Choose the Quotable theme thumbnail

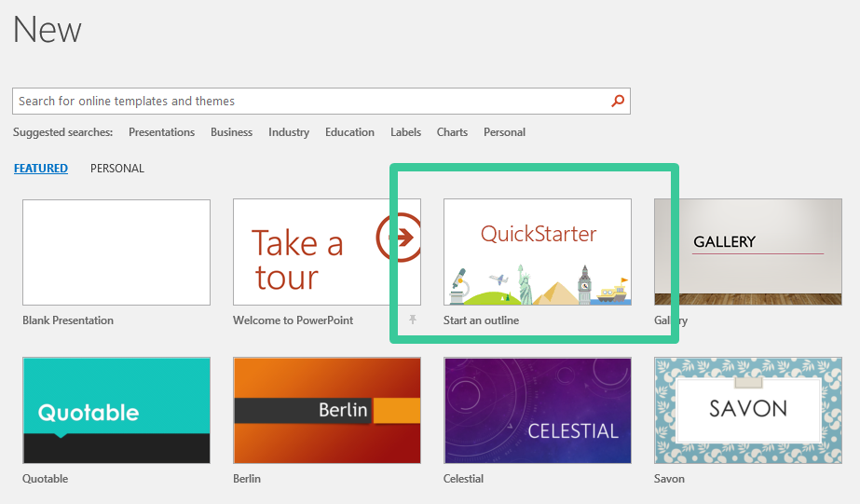click(x=116, y=411)
